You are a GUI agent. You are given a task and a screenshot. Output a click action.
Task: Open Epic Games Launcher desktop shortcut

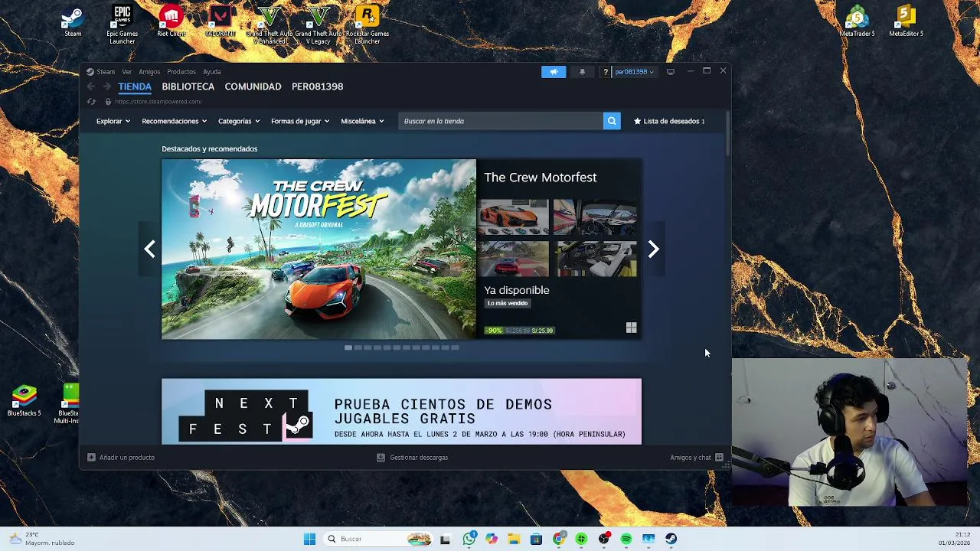pyautogui.click(x=122, y=24)
